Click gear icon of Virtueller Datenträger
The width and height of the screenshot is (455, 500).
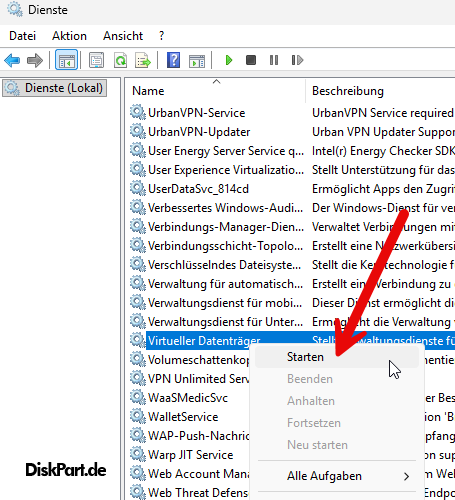coord(138,340)
